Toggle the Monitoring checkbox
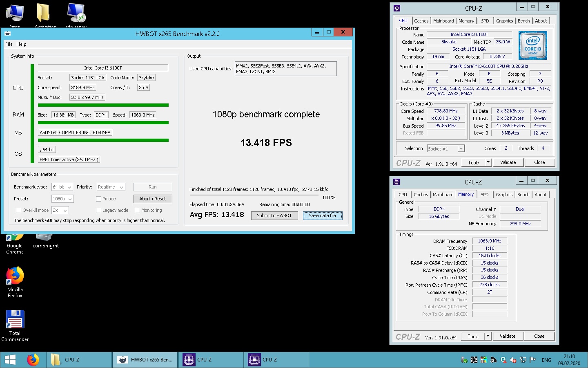This screenshot has height=368, width=588. pos(137,210)
